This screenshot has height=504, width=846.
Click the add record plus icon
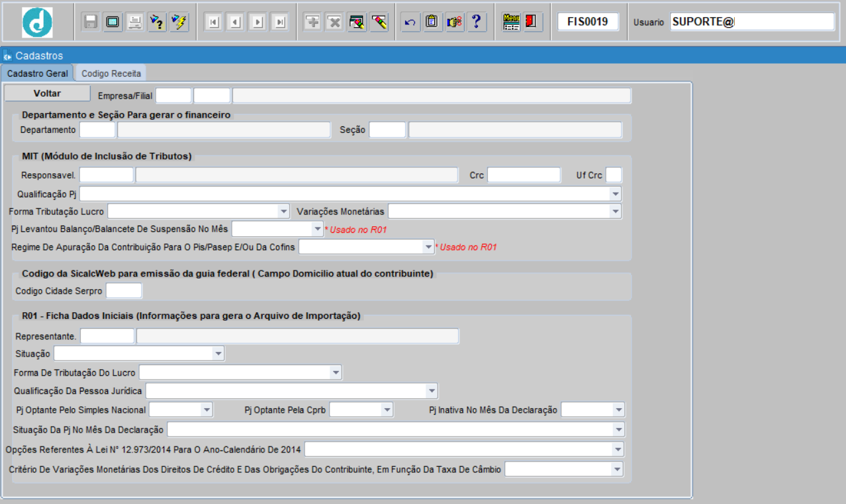pyautogui.click(x=312, y=22)
